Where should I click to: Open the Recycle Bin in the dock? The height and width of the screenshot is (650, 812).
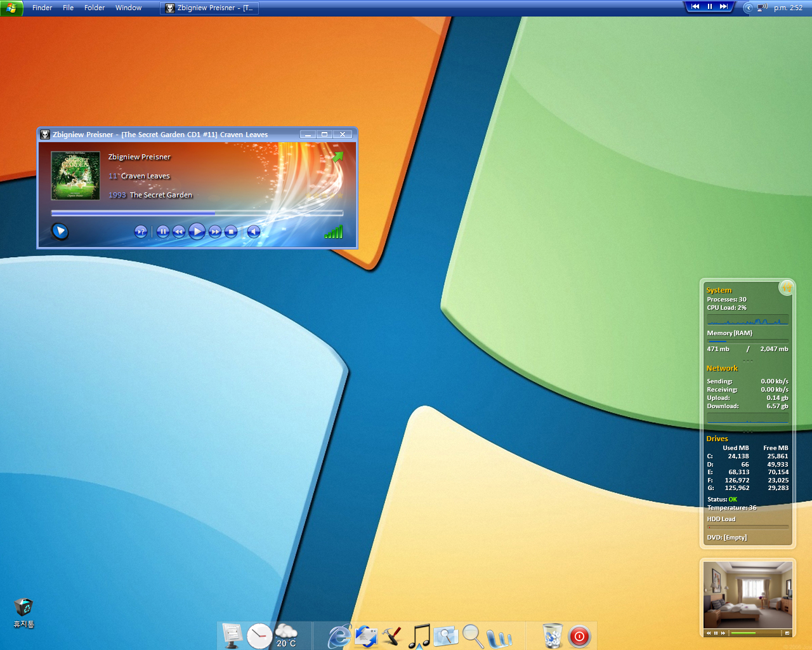[553, 635]
